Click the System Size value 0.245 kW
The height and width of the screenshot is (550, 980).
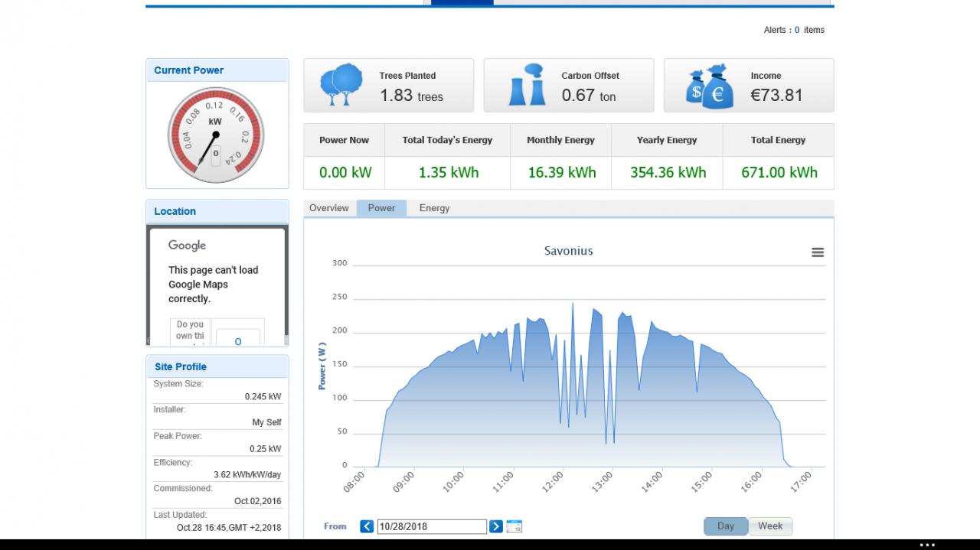(x=263, y=397)
